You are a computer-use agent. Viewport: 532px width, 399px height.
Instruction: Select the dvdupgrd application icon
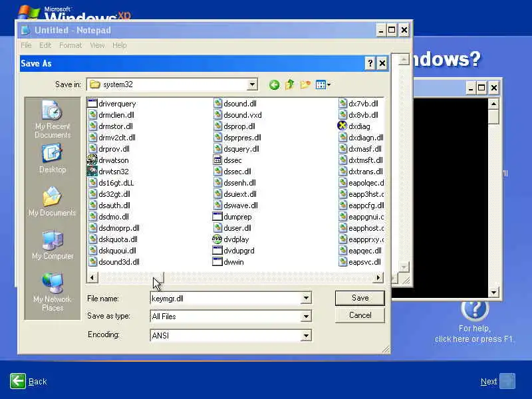[217, 251]
